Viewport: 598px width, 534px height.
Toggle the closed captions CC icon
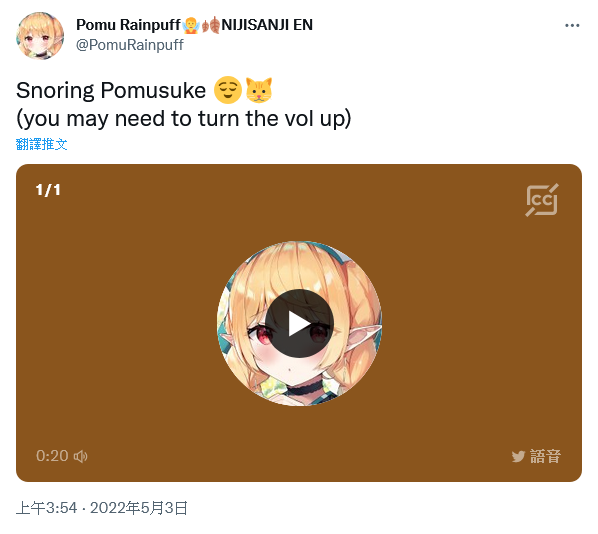coord(542,200)
